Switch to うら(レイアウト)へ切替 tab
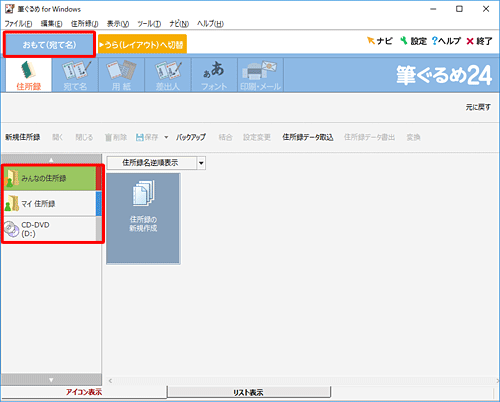 [142, 44]
